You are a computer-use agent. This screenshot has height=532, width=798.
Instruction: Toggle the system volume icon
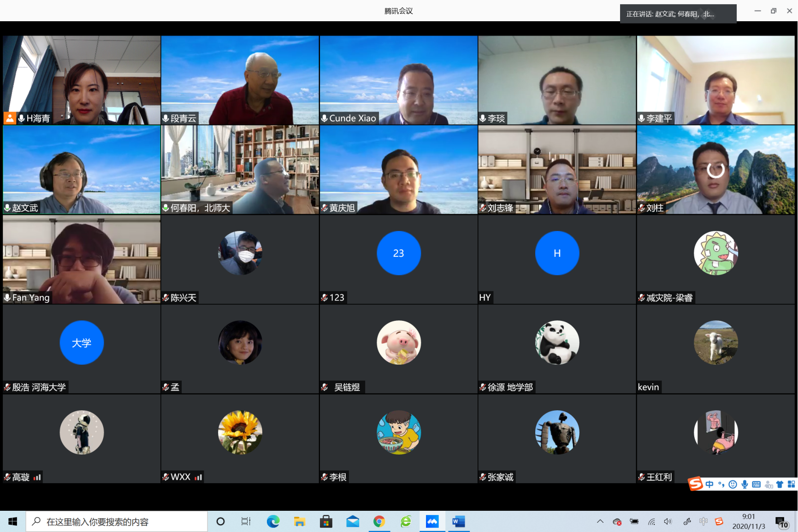click(x=668, y=521)
